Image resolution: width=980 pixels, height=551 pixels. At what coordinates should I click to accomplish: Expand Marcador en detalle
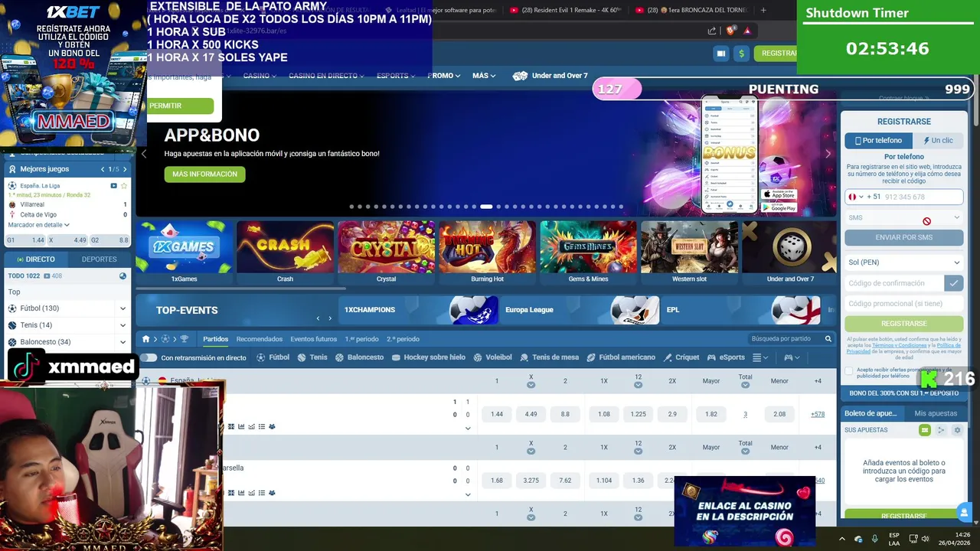click(x=38, y=225)
